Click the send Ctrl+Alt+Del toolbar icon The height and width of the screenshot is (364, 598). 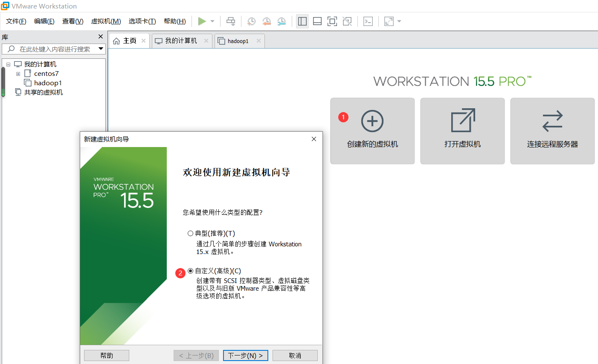pyautogui.click(x=231, y=21)
